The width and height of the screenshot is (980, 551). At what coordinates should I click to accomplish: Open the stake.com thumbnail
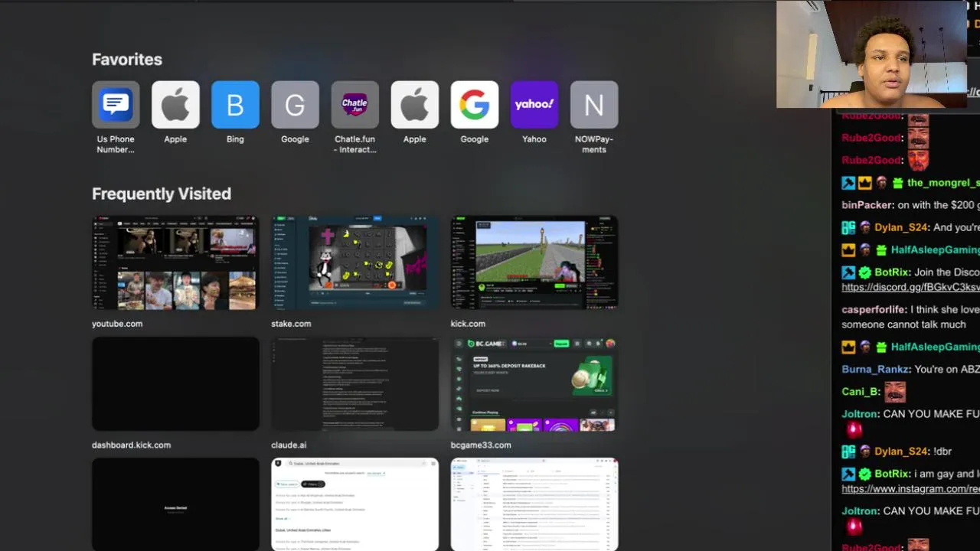coord(354,262)
